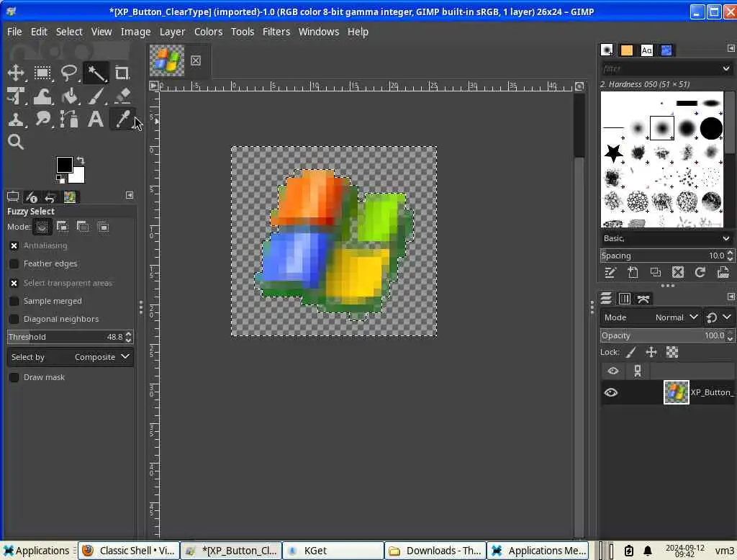Select the Fuzzy Select wand tool
This screenshot has width=737, height=560.
[x=96, y=73]
